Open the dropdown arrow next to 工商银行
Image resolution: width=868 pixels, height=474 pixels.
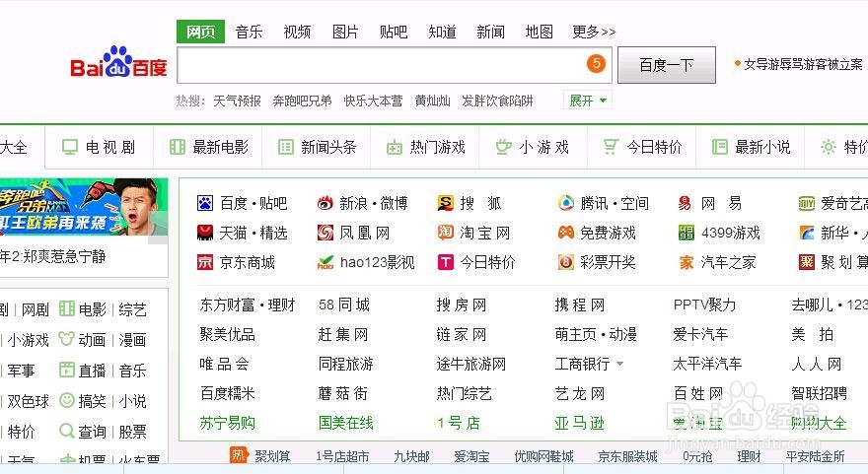[620, 364]
